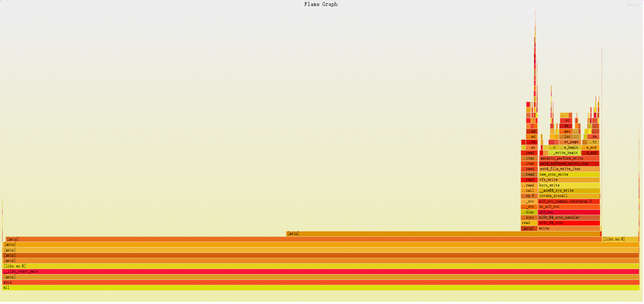Select 'el0_svc_common.constprop.0' frame

pyautogui.click(x=569, y=201)
